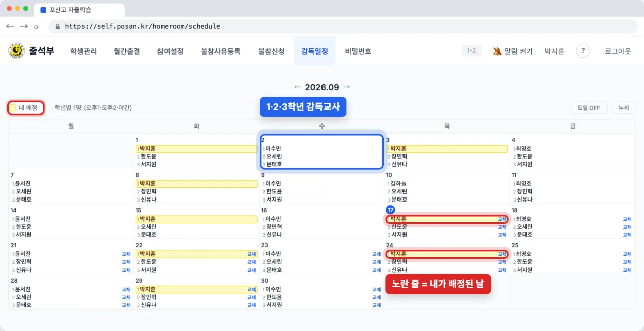Click the 알림 켜기 text

[518, 51]
